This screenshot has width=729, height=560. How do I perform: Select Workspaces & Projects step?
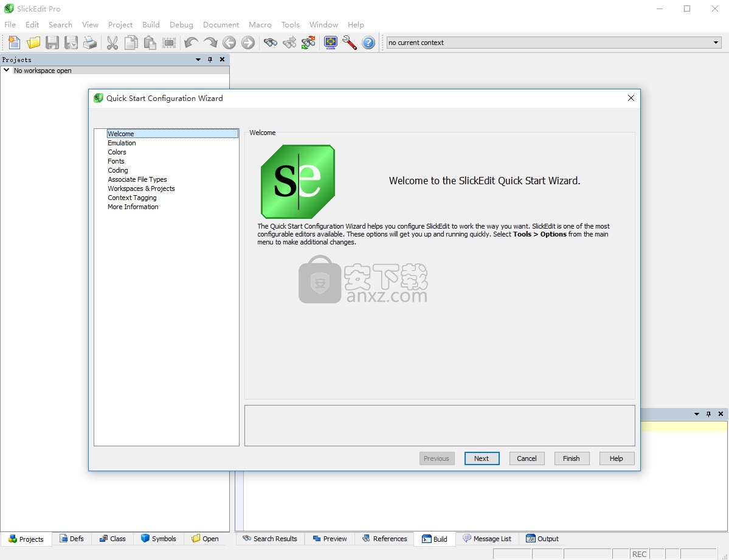pyautogui.click(x=141, y=188)
